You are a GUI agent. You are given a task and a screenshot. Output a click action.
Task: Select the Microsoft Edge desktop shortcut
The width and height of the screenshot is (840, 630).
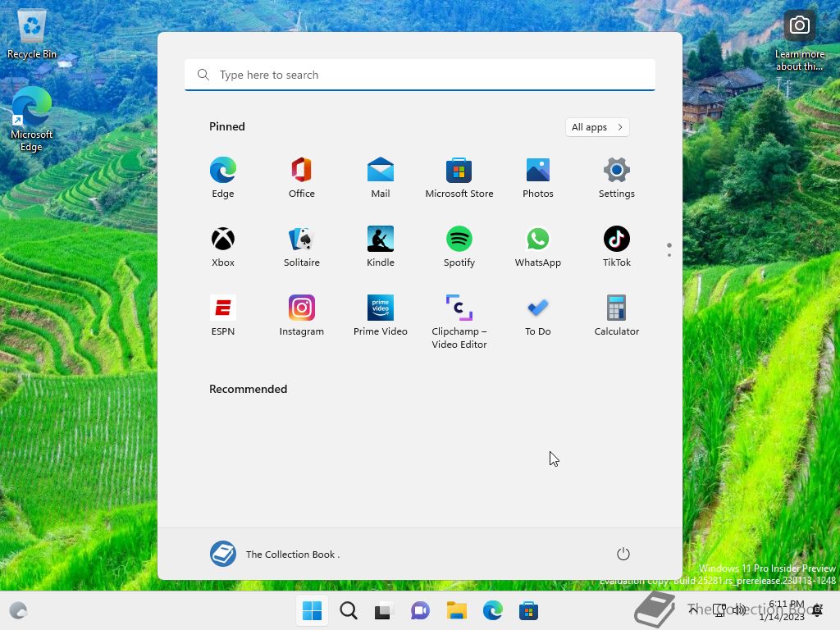[x=32, y=119]
